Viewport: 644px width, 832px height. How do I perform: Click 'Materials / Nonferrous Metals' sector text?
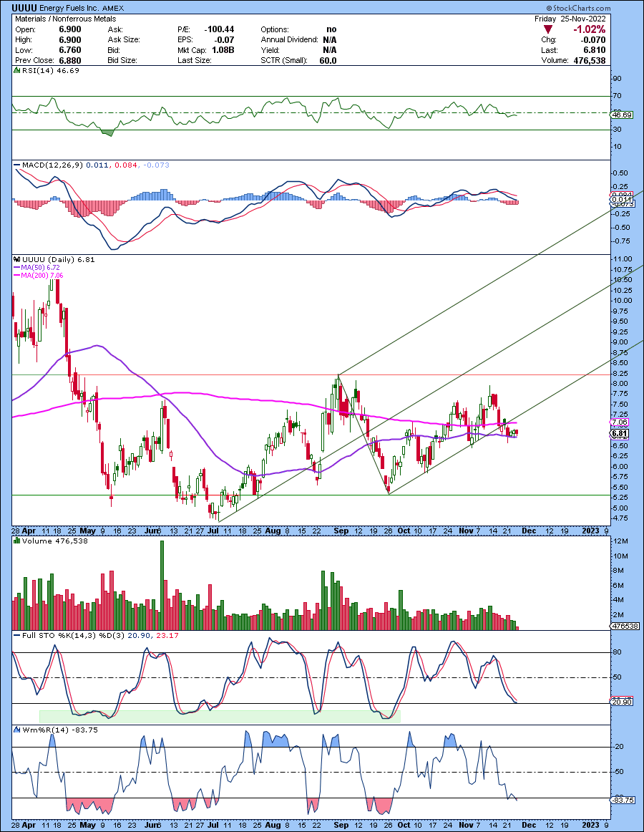click(66, 19)
